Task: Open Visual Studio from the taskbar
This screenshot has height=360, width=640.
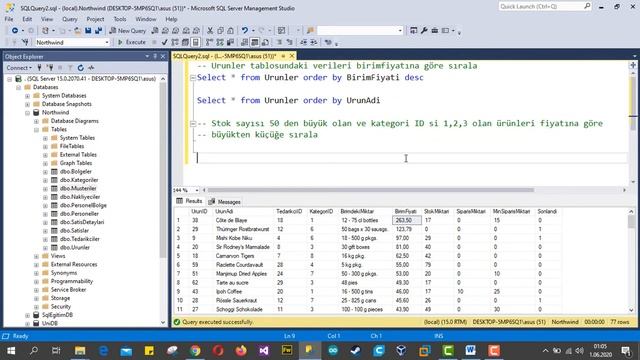Action: (x=264, y=350)
